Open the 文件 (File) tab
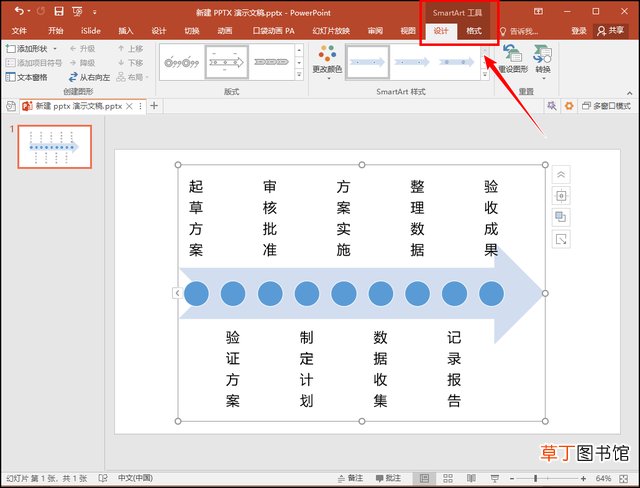Image resolution: width=640 pixels, height=488 pixels. tap(19, 31)
